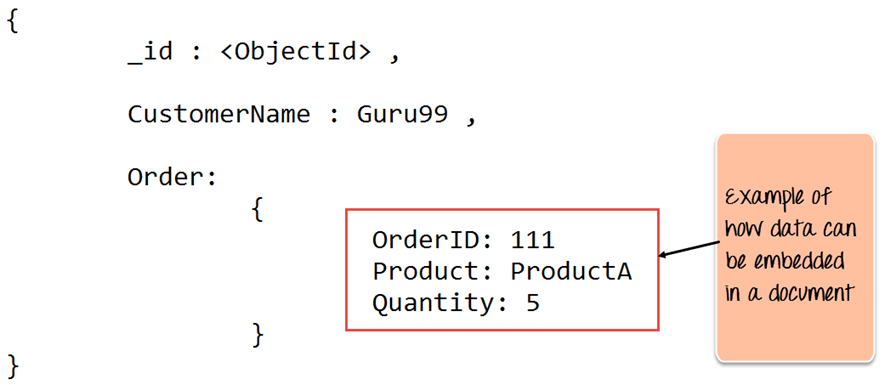896x385 pixels.
Task: Click the opening brace under Order
Action: pos(257,211)
